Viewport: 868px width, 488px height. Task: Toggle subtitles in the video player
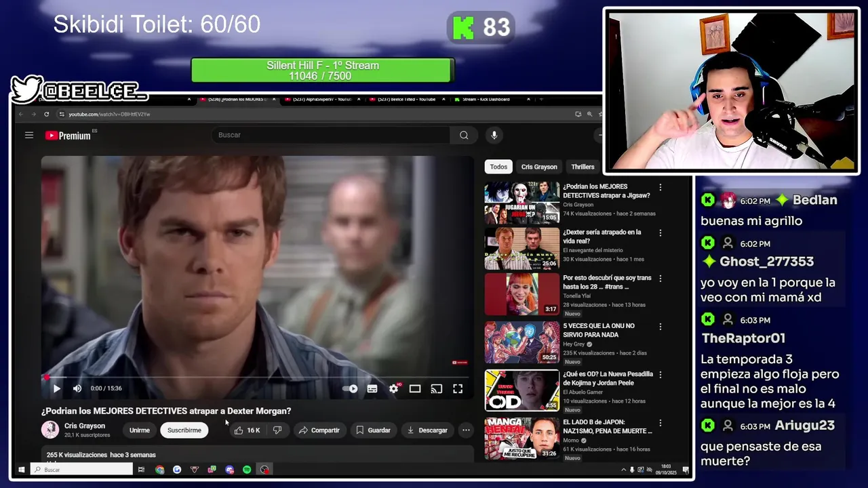372,388
